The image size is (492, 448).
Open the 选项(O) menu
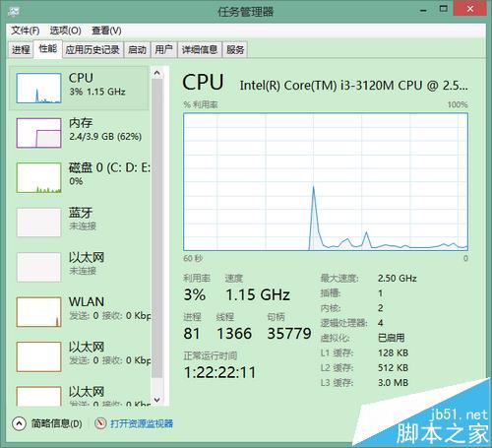coord(66,31)
